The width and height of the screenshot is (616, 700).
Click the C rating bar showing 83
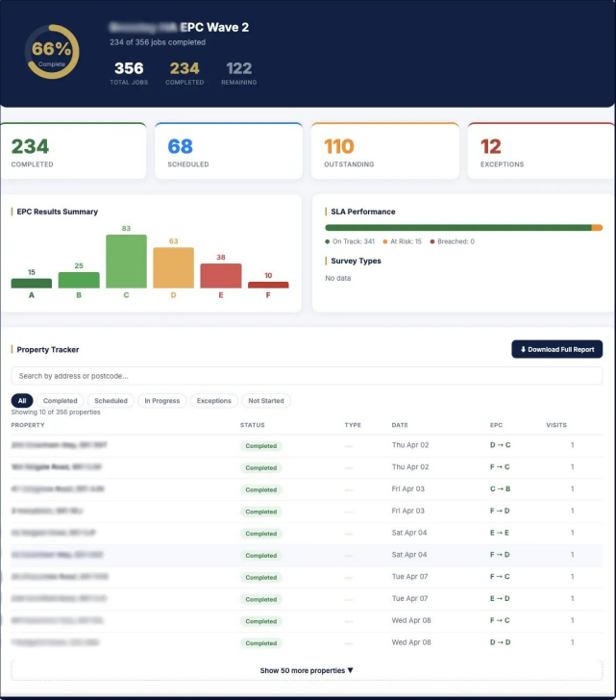coord(126,262)
